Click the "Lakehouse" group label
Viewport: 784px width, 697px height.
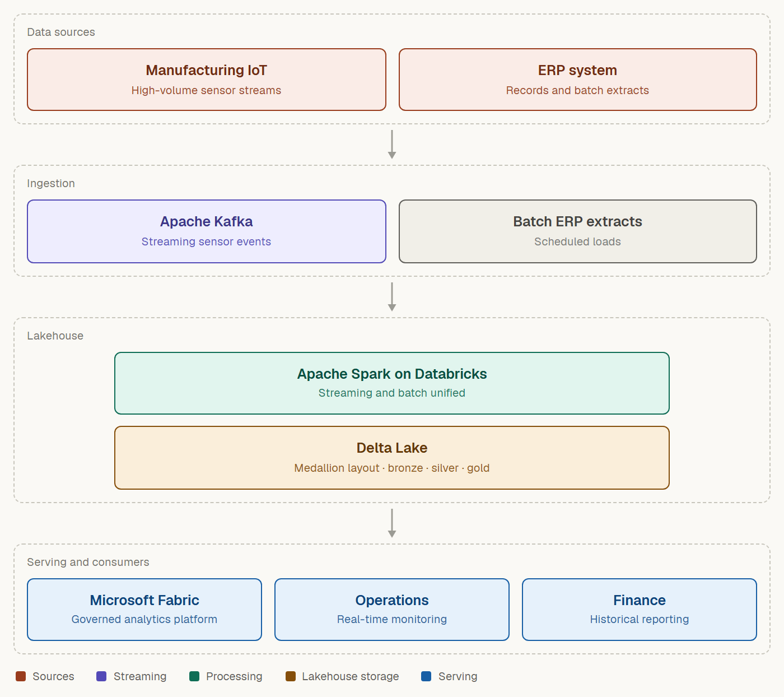(55, 336)
